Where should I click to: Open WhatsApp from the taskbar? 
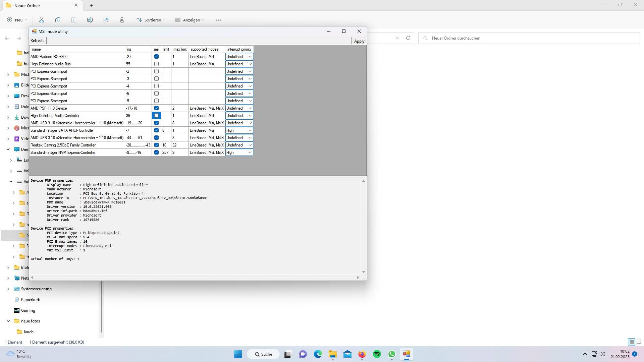[392, 354]
